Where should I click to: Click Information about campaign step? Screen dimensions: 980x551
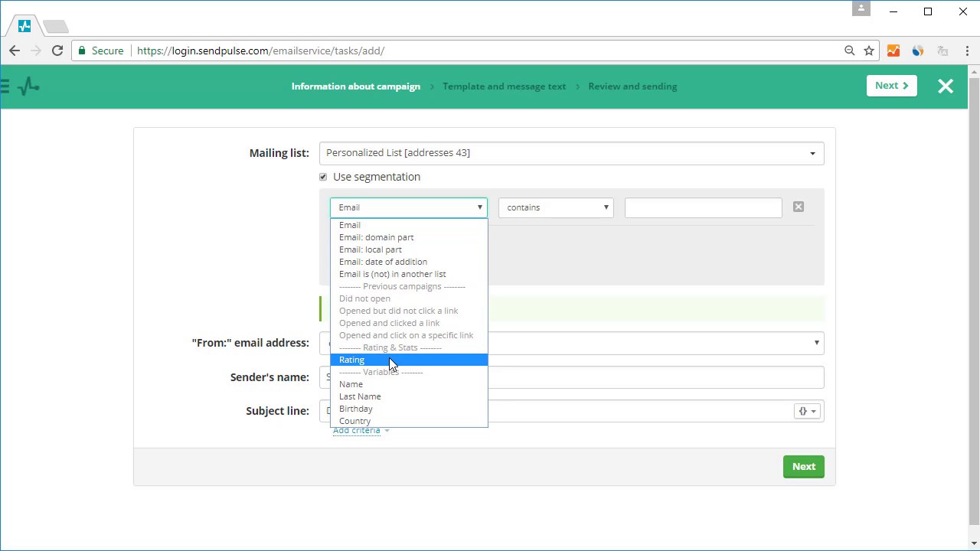pyautogui.click(x=356, y=86)
